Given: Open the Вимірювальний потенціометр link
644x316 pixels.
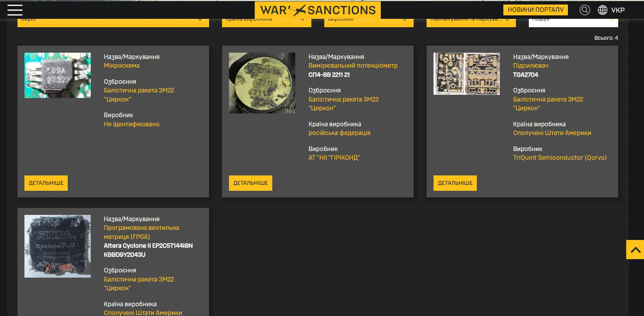Looking at the screenshot, I should click(353, 66).
